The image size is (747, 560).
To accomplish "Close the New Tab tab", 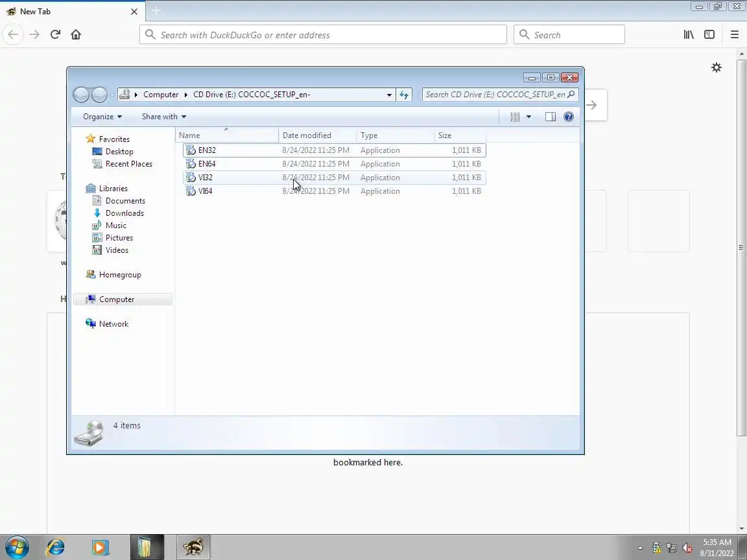I will point(134,12).
